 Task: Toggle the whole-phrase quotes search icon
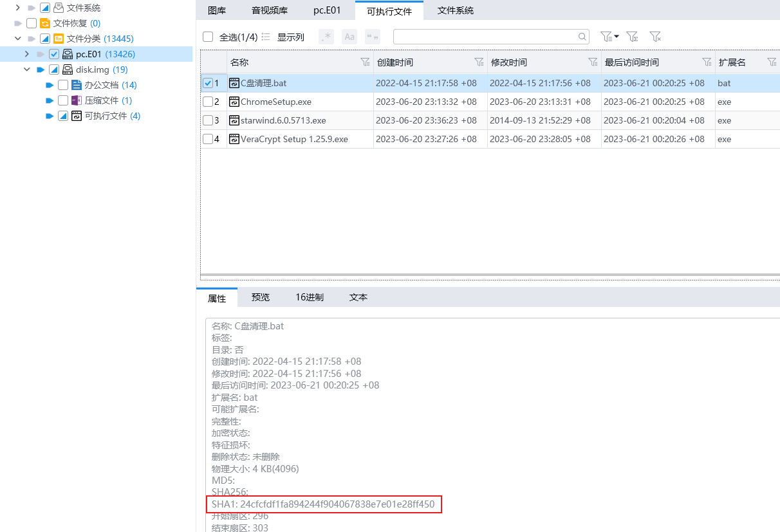coord(373,37)
